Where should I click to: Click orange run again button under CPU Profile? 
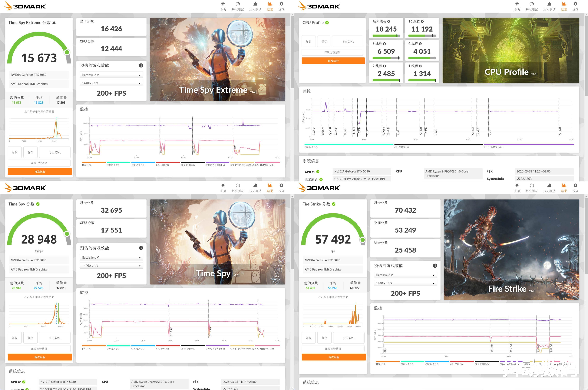click(x=333, y=61)
